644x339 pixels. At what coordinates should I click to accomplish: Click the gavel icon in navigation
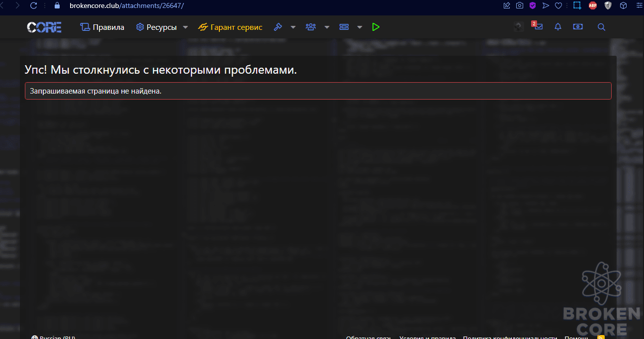point(278,27)
